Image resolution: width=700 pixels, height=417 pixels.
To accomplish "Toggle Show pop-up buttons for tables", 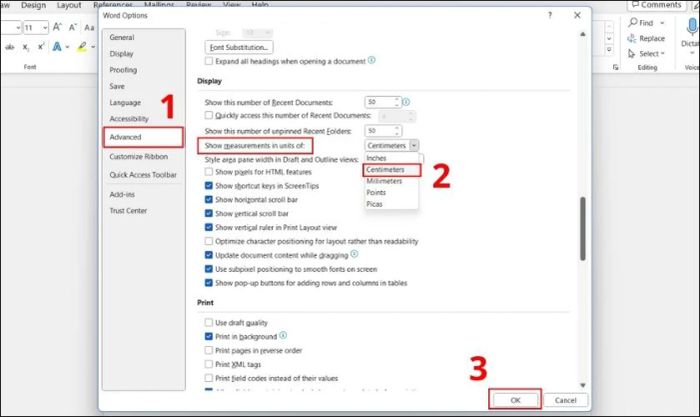I will coord(208,283).
